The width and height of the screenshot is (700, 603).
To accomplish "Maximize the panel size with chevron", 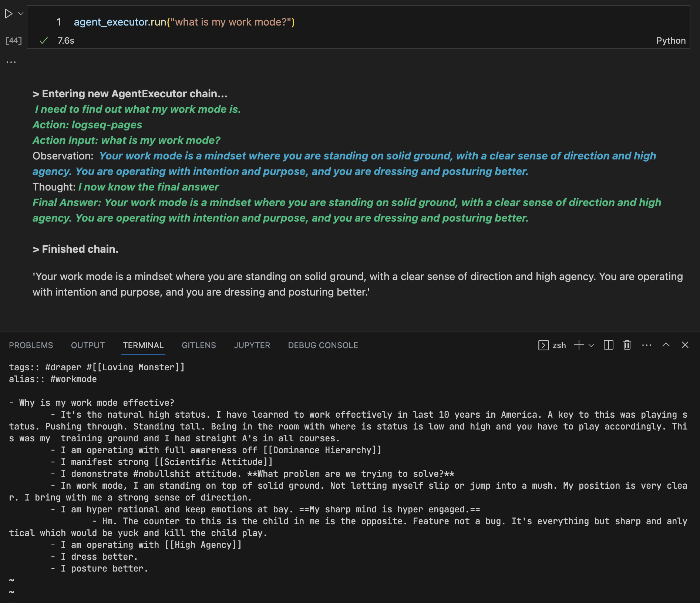I will coord(666,345).
